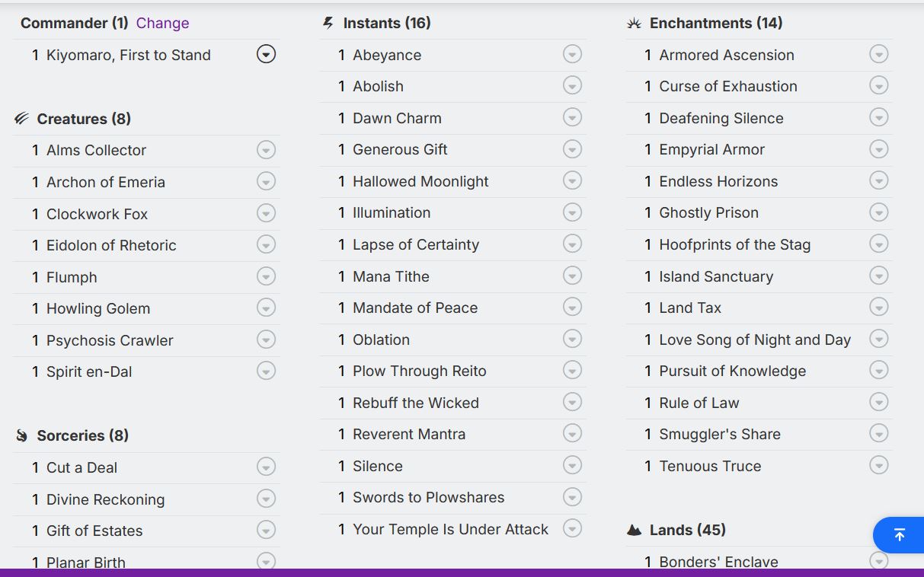Open options arrow for Kiyomaro, First to Stand

266,54
